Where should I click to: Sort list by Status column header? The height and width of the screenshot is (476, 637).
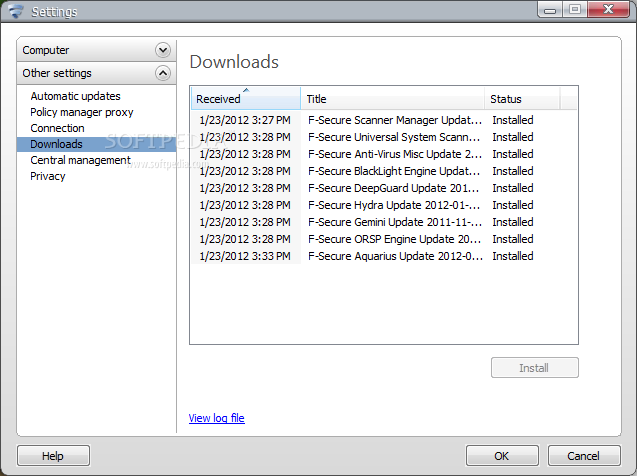tap(522, 98)
